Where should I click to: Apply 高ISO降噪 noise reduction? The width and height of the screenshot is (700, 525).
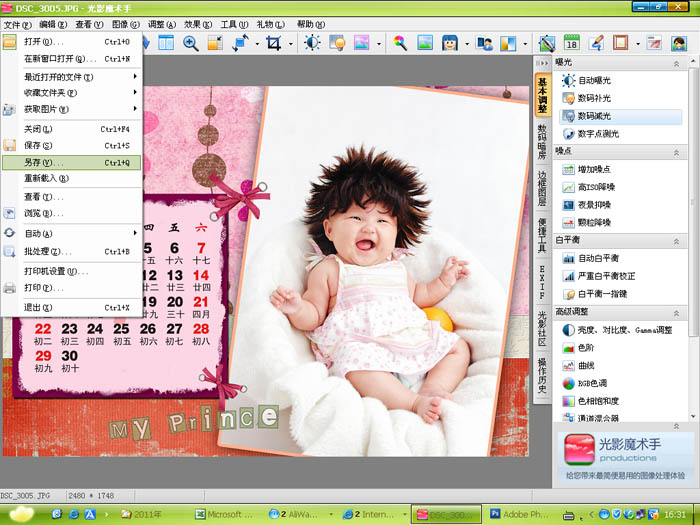click(596, 187)
